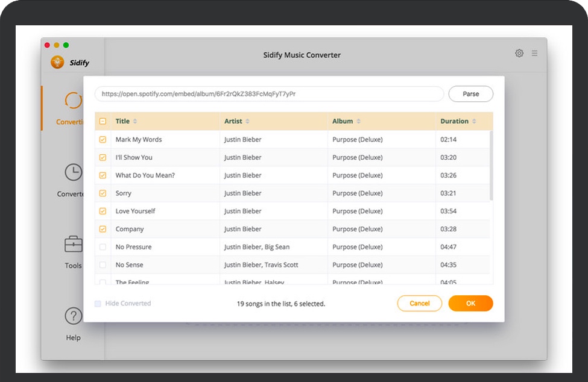Enable the Hide Converted option
Image resolution: width=588 pixels, height=382 pixels.
pyautogui.click(x=98, y=303)
